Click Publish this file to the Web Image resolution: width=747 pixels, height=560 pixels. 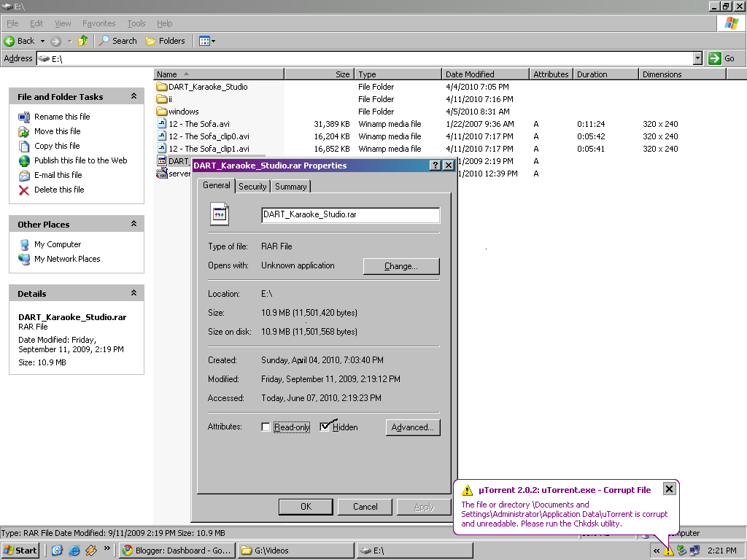pyautogui.click(x=80, y=160)
